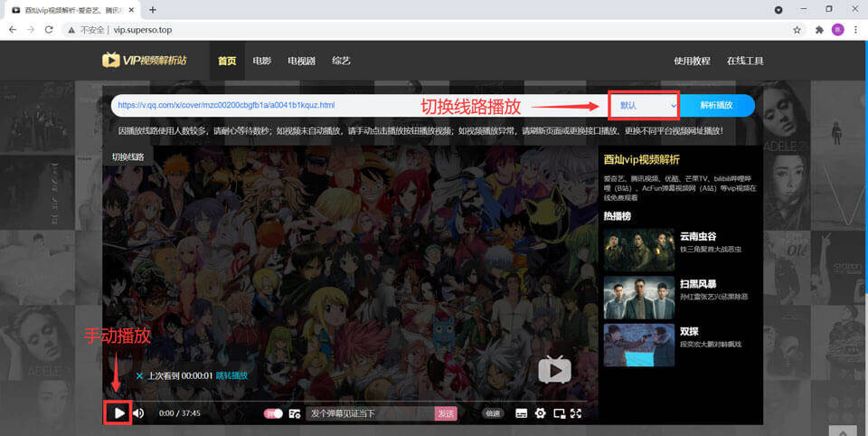The image size is (868, 436).
Task: Open the 切换线路 panel in the player
Action: point(127,156)
